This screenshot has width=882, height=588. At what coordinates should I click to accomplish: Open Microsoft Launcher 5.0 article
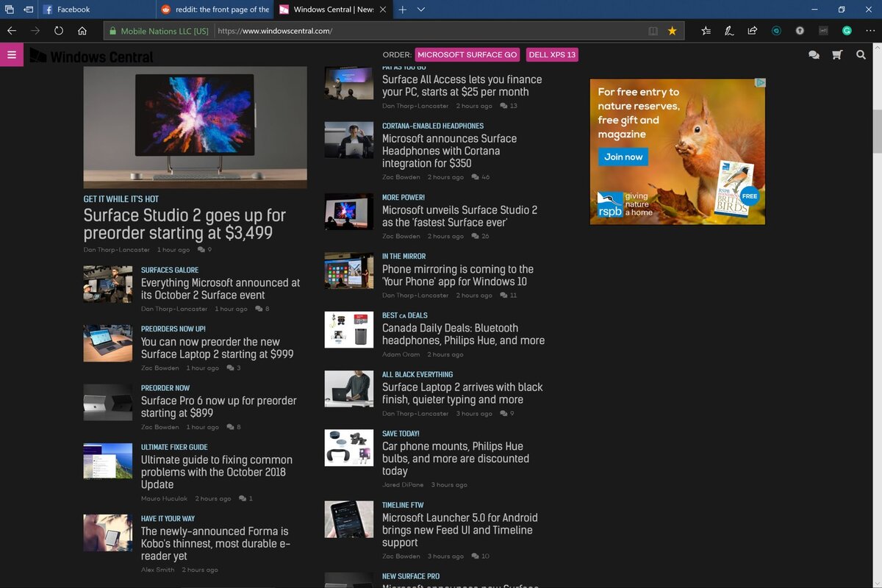[x=460, y=530]
